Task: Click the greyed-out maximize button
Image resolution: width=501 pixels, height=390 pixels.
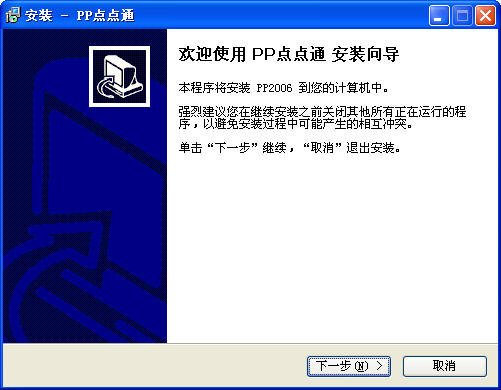Action: point(462,15)
